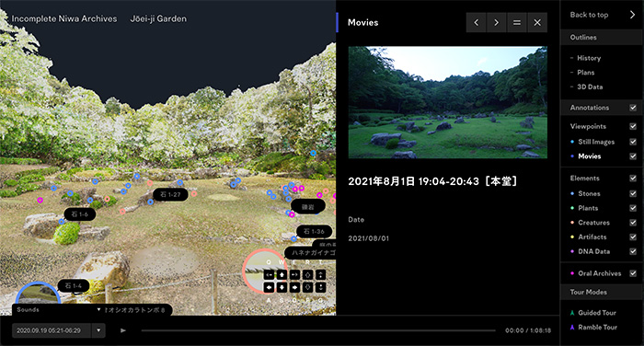The width and height of the screenshot is (644, 346).
Task: Play the sound recording
Action: click(x=122, y=330)
